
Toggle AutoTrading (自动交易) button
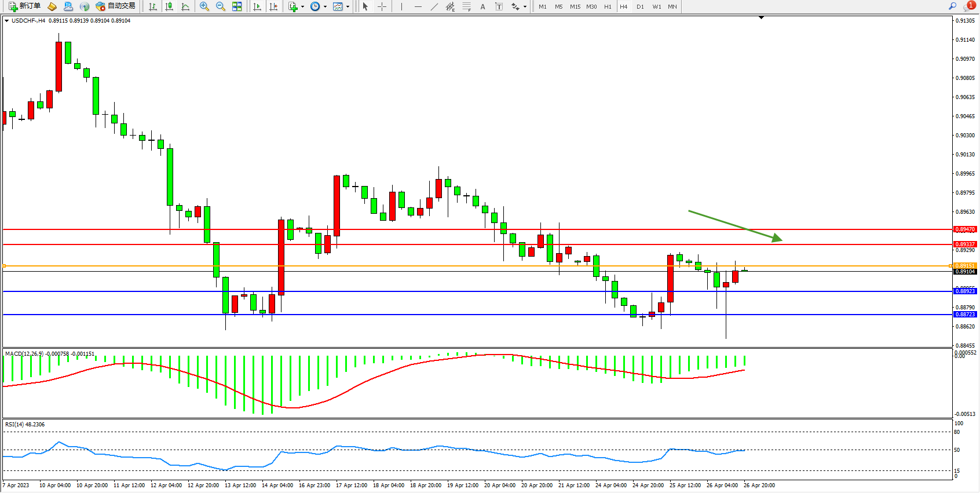(116, 6)
